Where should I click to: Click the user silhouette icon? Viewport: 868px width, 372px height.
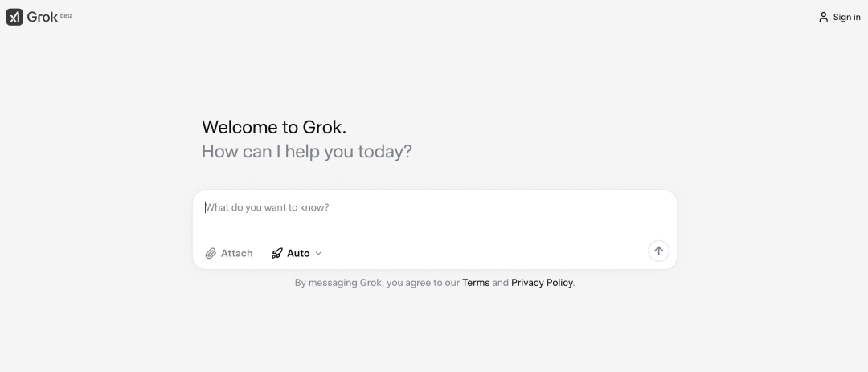(823, 17)
